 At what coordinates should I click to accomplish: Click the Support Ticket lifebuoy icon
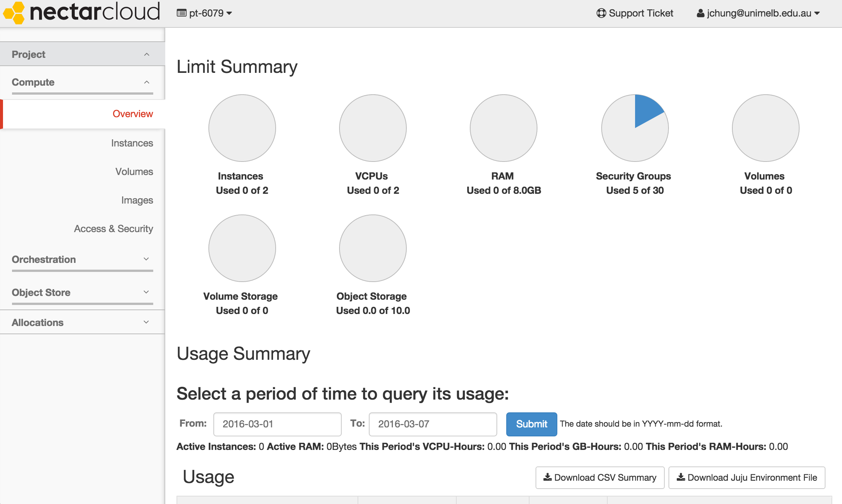point(601,13)
